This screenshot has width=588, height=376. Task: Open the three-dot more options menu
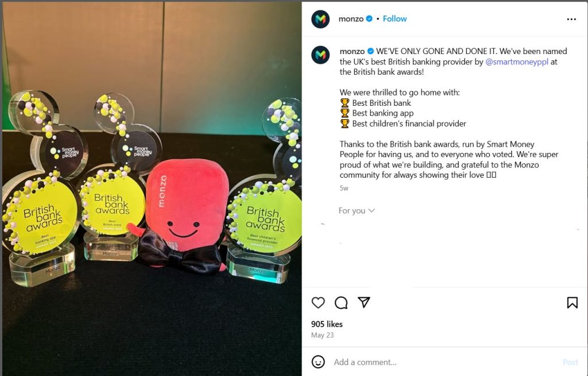click(571, 19)
